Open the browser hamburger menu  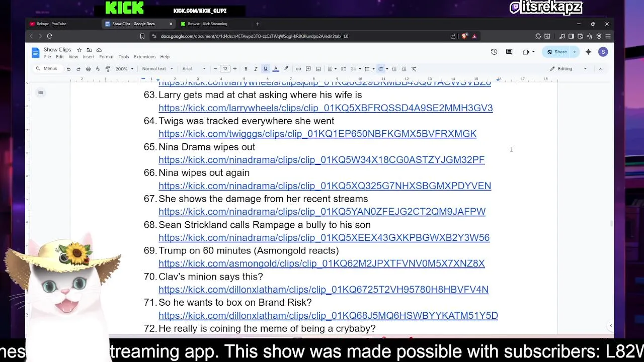(608, 36)
